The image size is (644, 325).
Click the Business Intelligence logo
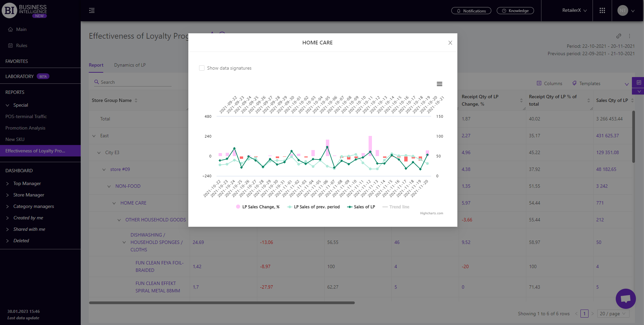(24, 11)
